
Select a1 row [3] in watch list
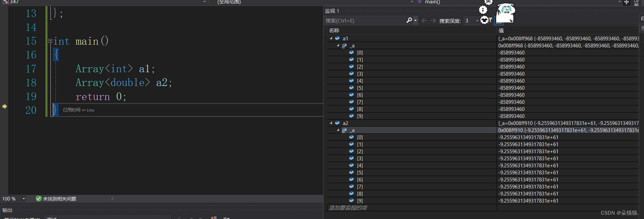point(483,74)
